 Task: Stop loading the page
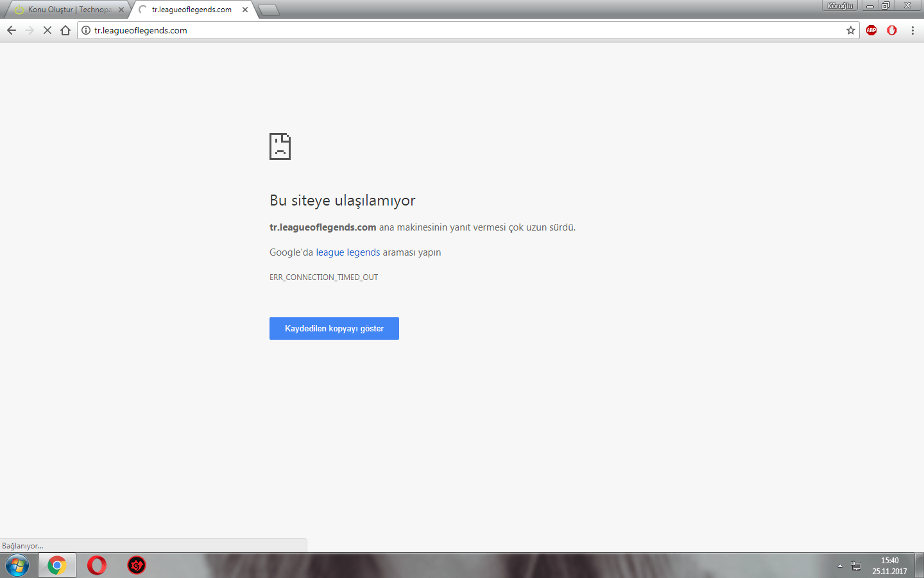tap(47, 30)
